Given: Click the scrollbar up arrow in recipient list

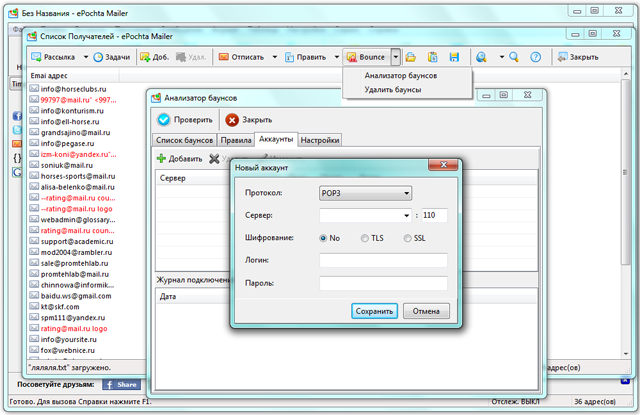Looking at the screenshot, I should (626, 74).
